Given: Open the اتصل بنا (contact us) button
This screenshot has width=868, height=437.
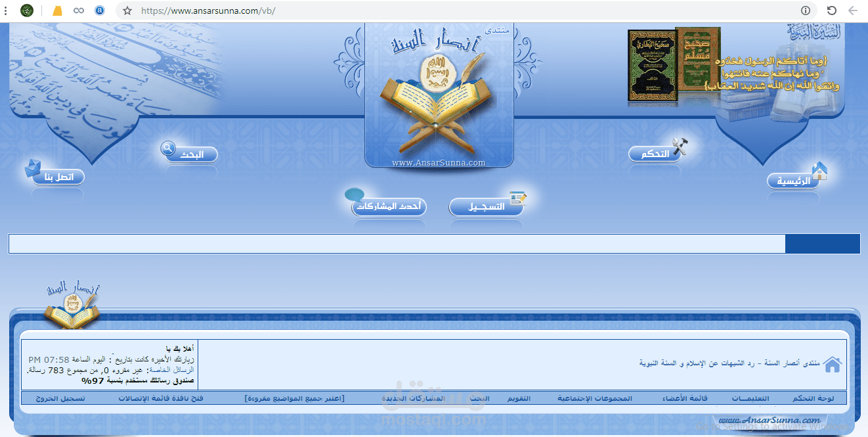Looking at the screenshot, I should [58, 177].
